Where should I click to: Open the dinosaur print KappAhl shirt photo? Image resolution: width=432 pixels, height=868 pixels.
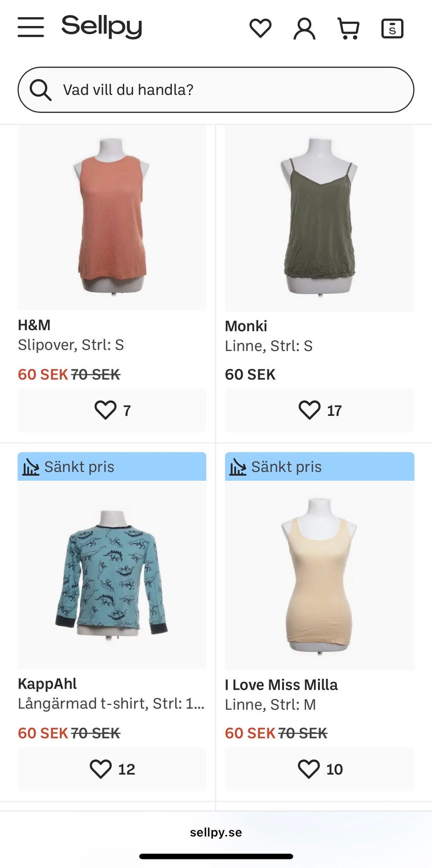(112, 574)
